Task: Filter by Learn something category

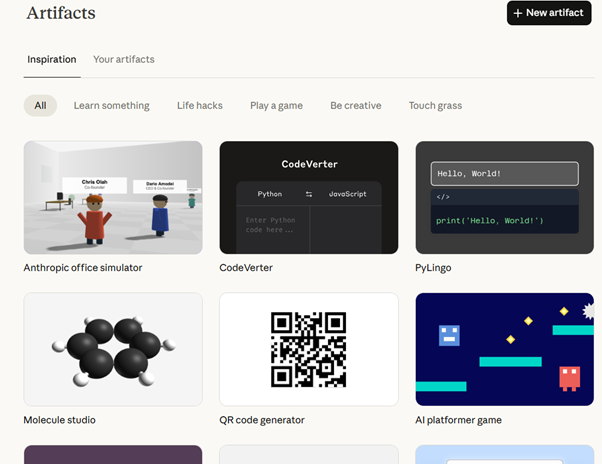Action: [111, 105]
